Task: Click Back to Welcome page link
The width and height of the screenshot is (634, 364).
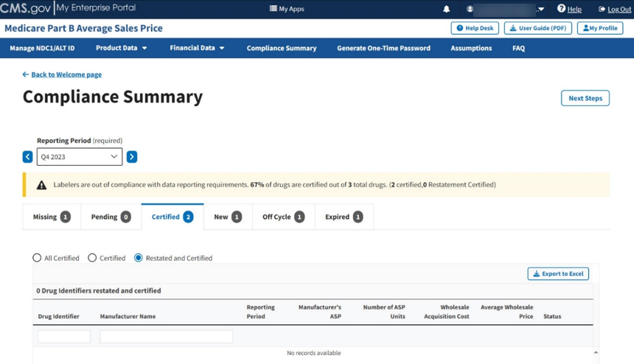Action: point(62,74)
